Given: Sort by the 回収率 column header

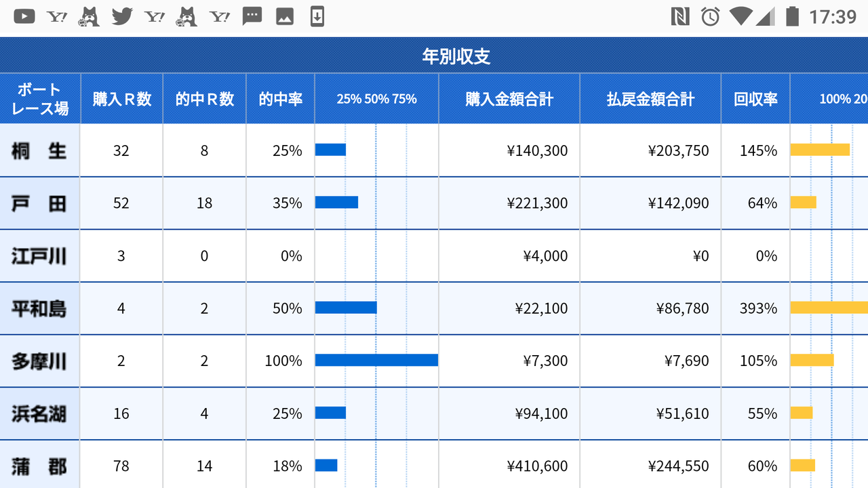Looking at the screenshot, I should tap(755, 98).
